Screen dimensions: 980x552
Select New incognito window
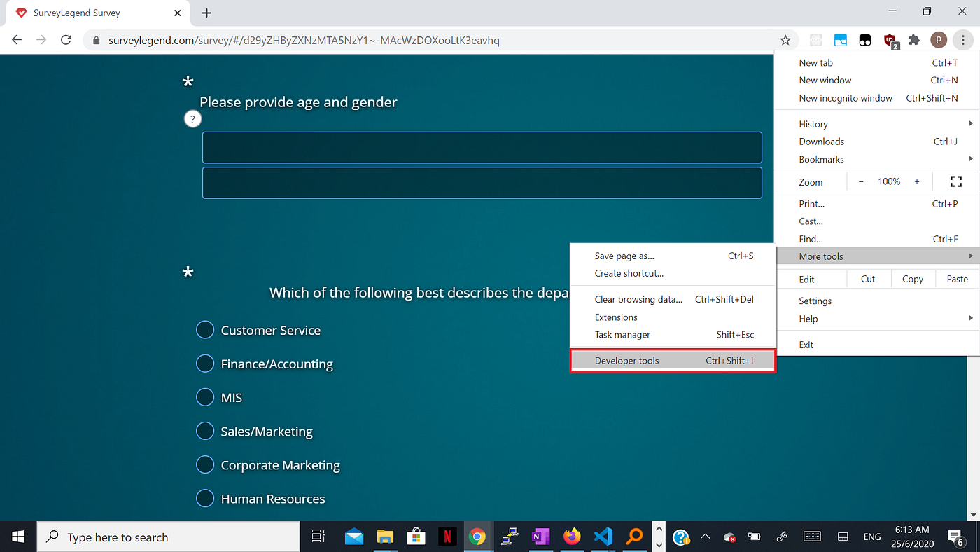coord(846,97)
